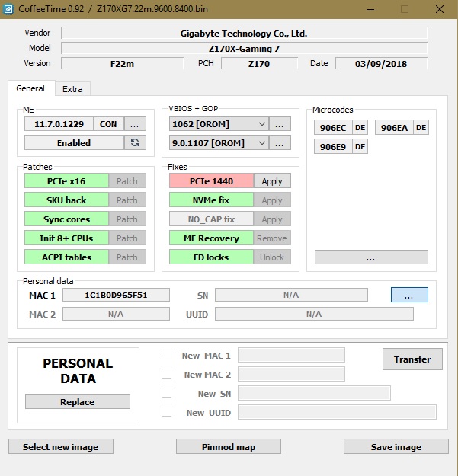The width and height of the screenshot is (458, 476).
Task: Click Patch next to Sync cores
Action: tap(127, 219)
